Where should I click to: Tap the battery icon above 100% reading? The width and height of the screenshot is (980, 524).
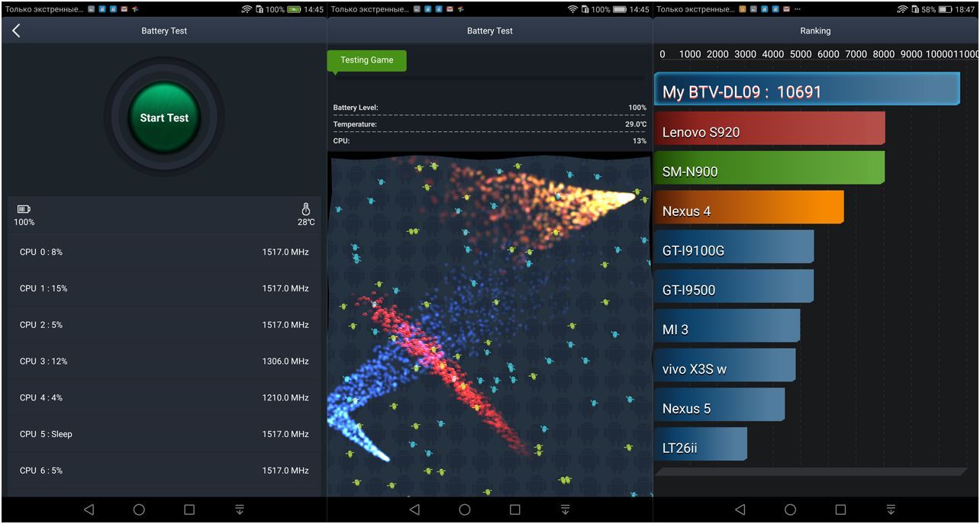[x=24, y=209]
